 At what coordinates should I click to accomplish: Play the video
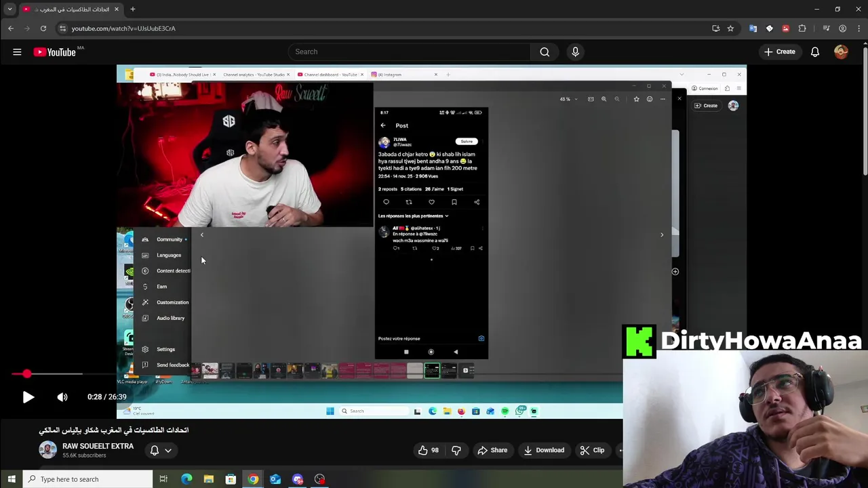click(28, 397)
